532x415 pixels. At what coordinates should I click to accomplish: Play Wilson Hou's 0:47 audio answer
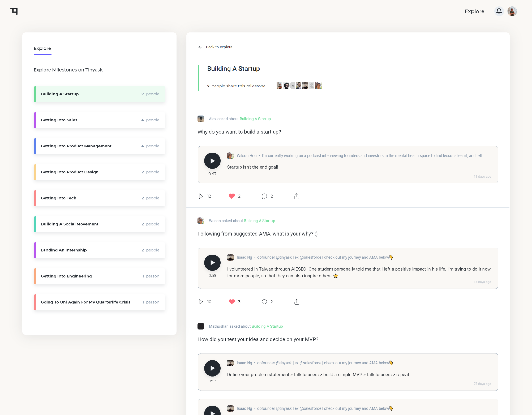pos(212,161)
